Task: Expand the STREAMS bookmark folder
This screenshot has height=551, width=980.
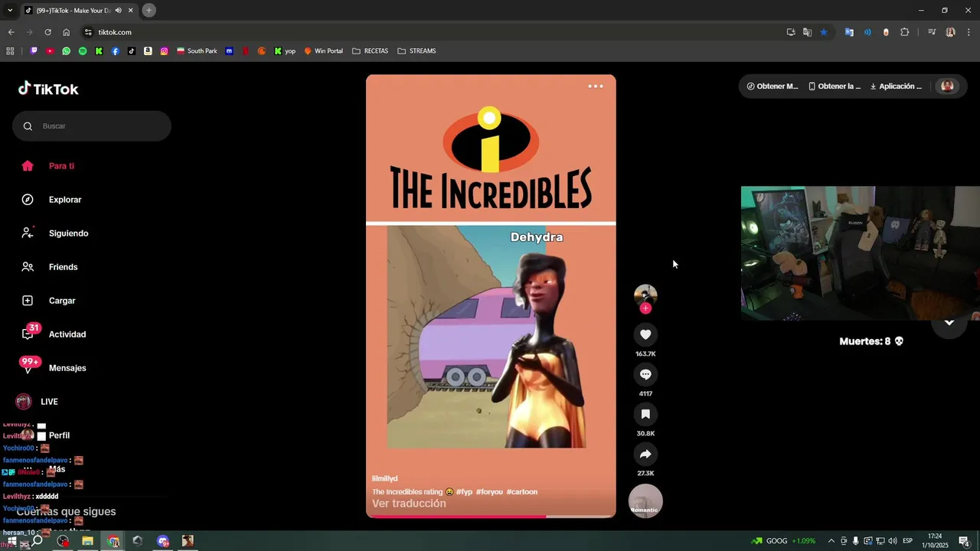Action: coord(416,51)
